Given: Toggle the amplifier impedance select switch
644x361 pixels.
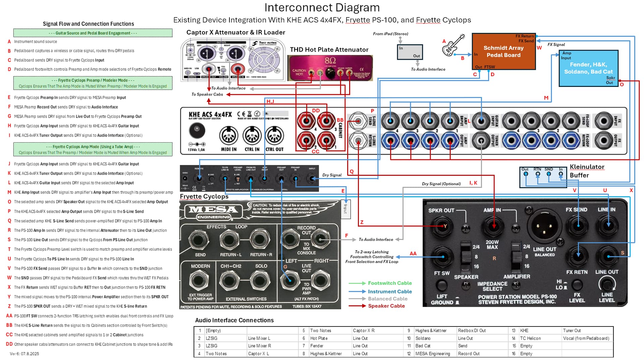Looking at the screenshot, I should point(516,256).
